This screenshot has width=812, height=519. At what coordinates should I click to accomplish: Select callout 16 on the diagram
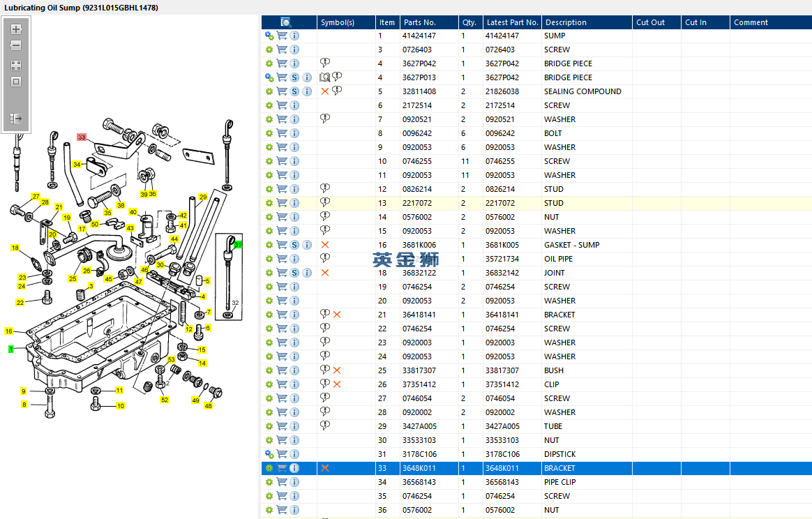(x=8, y=331)
